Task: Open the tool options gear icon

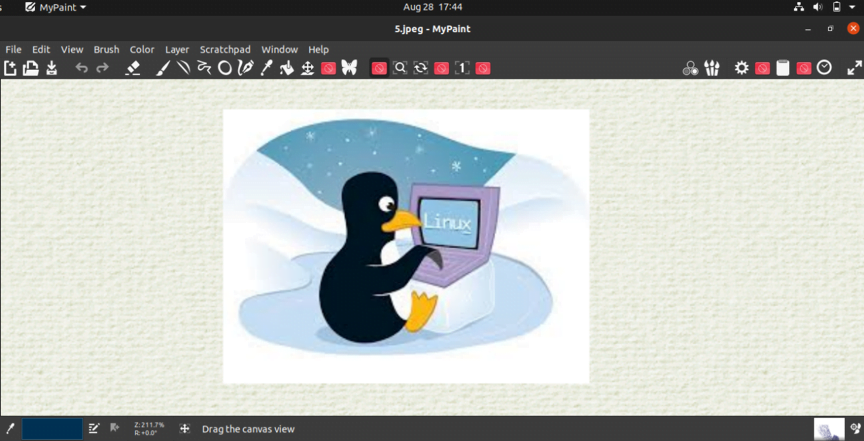Action: [742, 68]
